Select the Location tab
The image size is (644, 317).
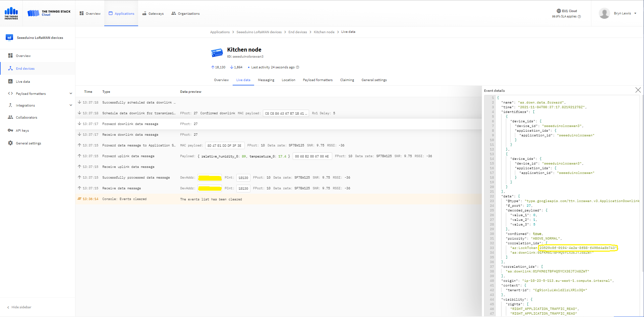[288, 80]
